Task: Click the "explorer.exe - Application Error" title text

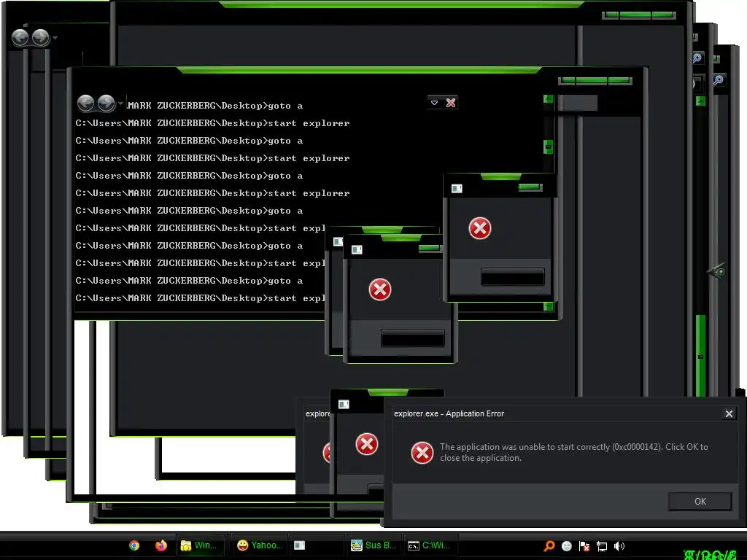Action: coord(449,414)
